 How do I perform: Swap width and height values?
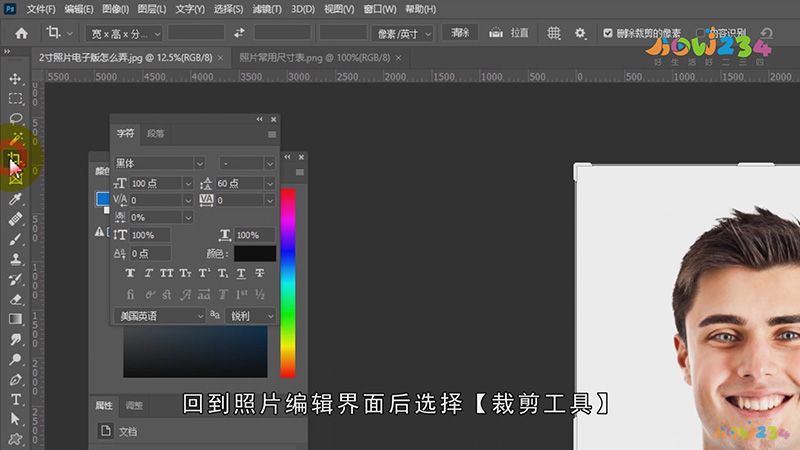239,33
